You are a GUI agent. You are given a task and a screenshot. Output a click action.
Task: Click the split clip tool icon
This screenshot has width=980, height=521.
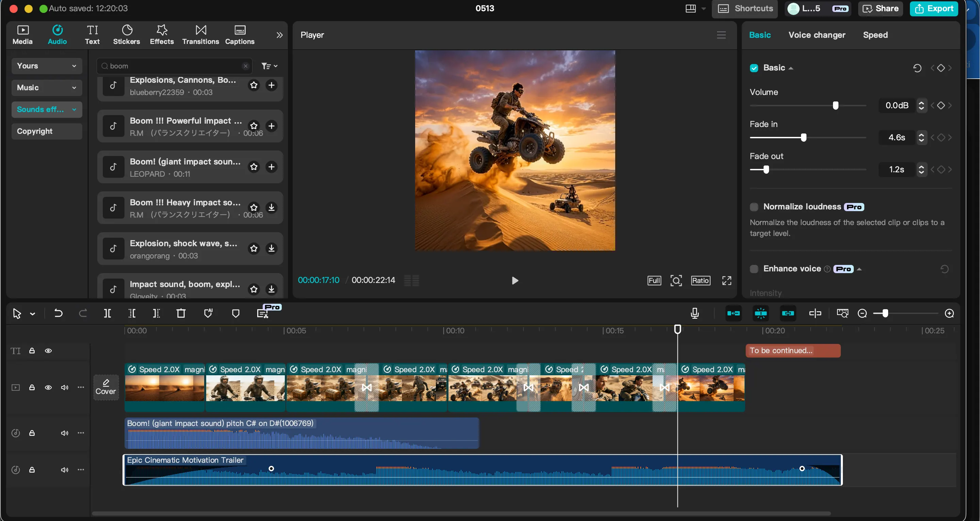click(108, 313)
